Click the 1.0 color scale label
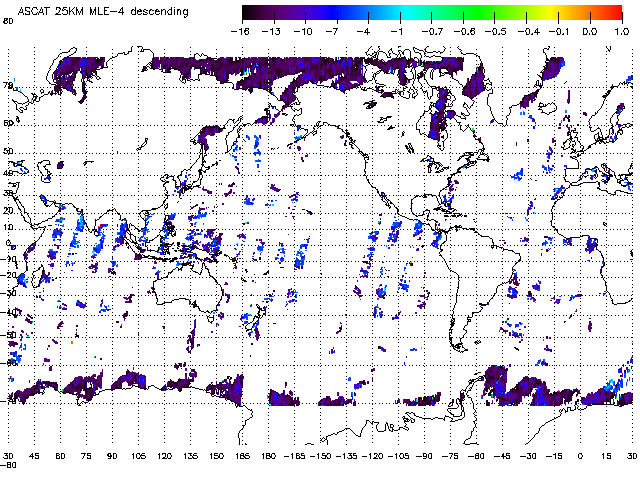640x480 pixels. click(622, 31)
